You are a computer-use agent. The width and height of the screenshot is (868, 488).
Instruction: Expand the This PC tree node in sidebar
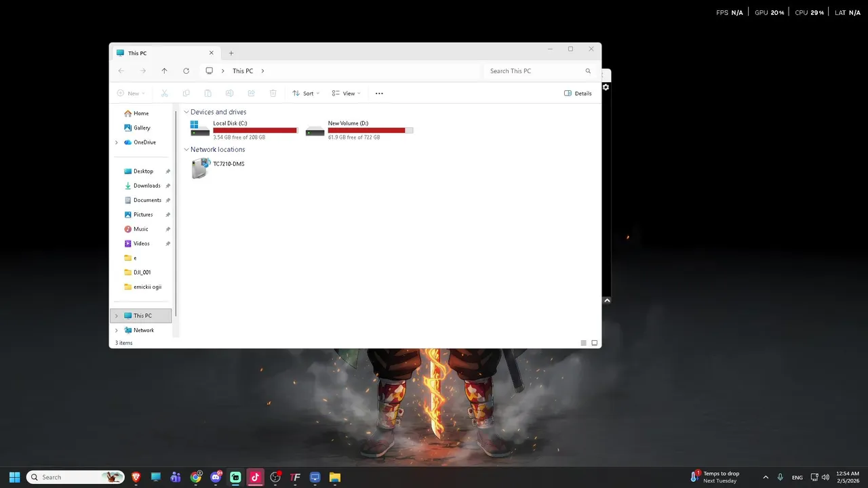[x=117, y=316]
